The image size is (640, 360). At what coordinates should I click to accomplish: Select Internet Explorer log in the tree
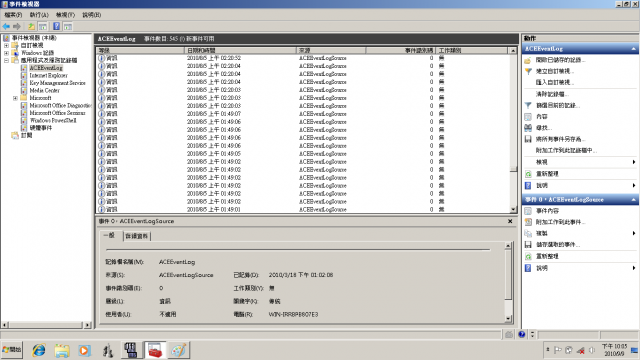click(48, 76)
